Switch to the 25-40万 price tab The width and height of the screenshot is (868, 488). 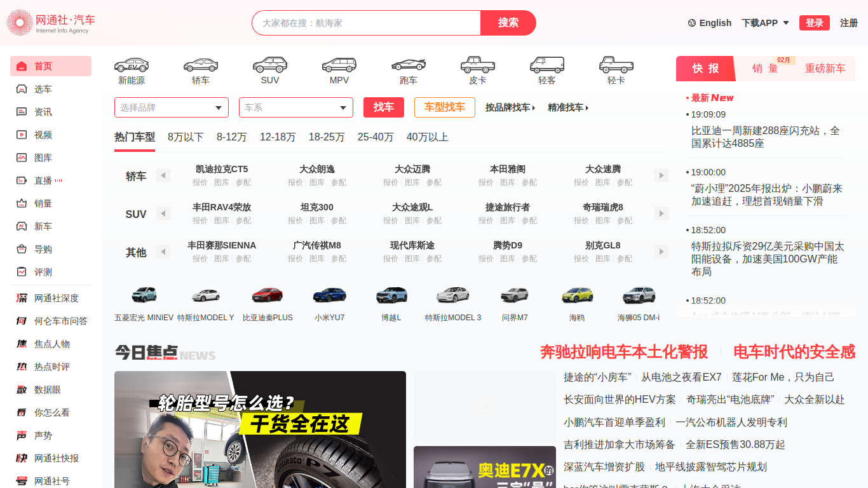pos(376,137)
